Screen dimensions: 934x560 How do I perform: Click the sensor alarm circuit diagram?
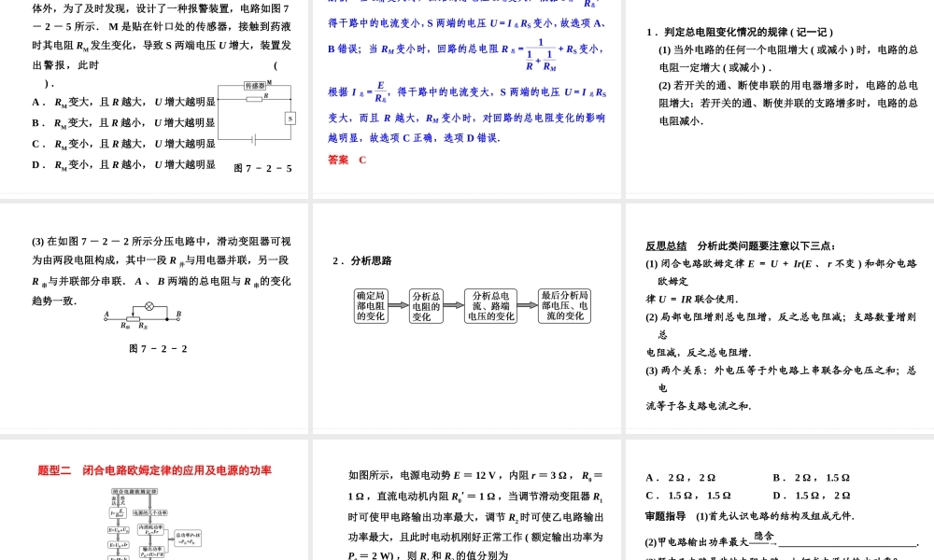point(257,113)
